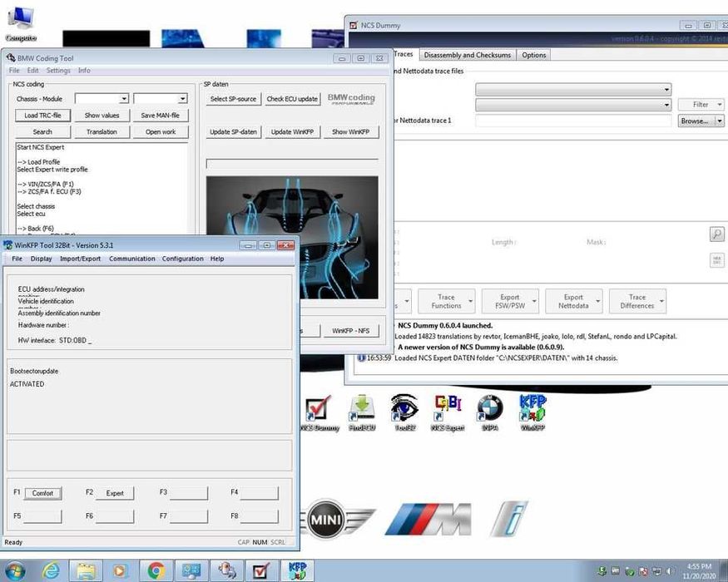Viewport: 728px width, 582px height.
Task: Expand the Module dropdown in BMW Coding Tool
Action: pyautogui.click(x=182, y=99)
